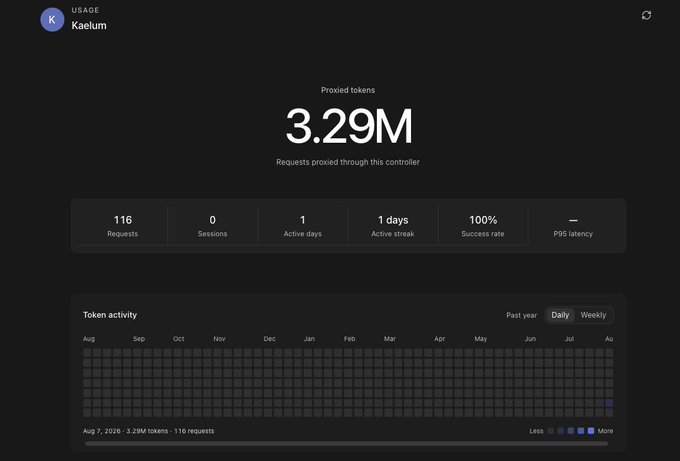
Task: Click the token activity horizontal scrollbar
Action: pyautogui.click(x=347, y=444)
